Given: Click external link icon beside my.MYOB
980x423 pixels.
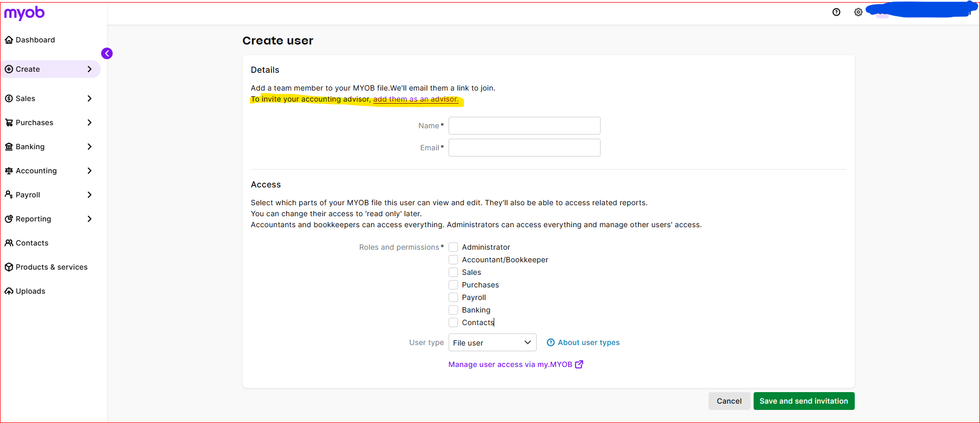Looking at the screenshot, I should click(x=579, y=364).
